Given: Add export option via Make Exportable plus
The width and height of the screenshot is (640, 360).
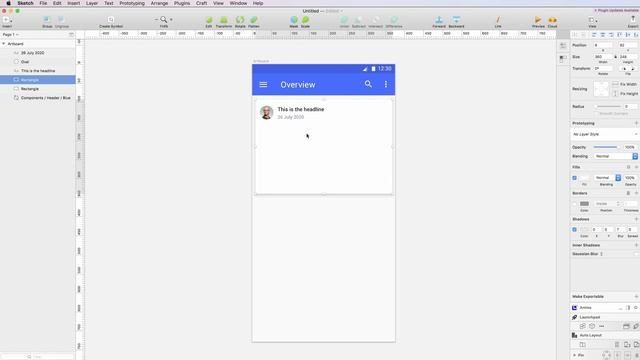Looking at the screenshot, I should tap(636, 296).
